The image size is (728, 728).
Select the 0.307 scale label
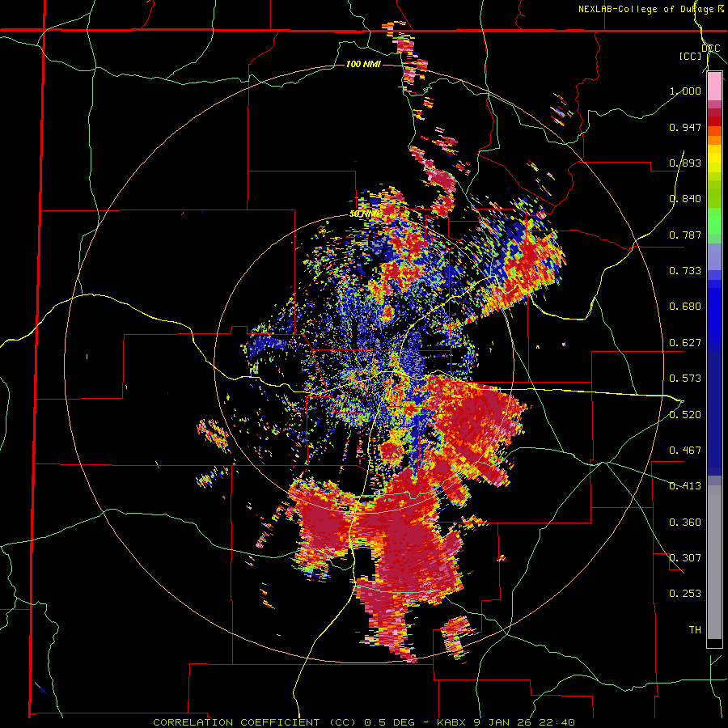point(685,558)
